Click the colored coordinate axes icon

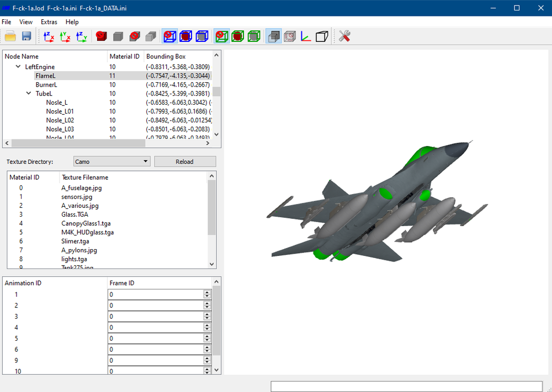(306, 36)
